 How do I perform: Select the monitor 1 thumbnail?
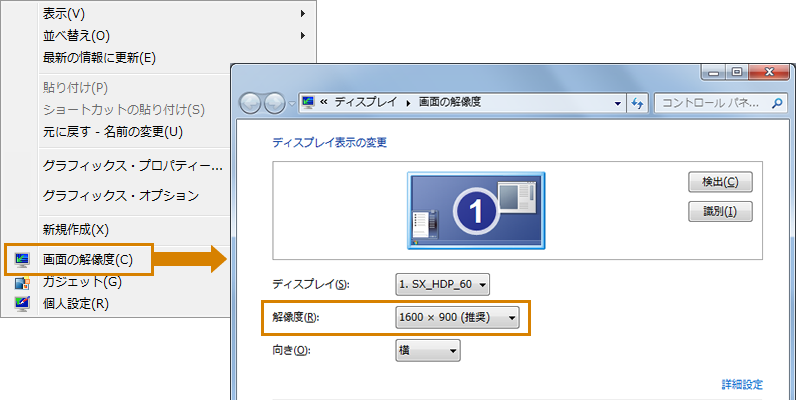tap(476, 210)
